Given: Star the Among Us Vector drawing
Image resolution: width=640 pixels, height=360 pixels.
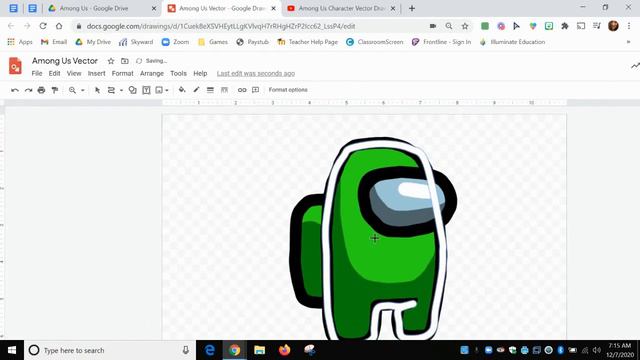Looking at the screenshot, I should tap(111, 61).
